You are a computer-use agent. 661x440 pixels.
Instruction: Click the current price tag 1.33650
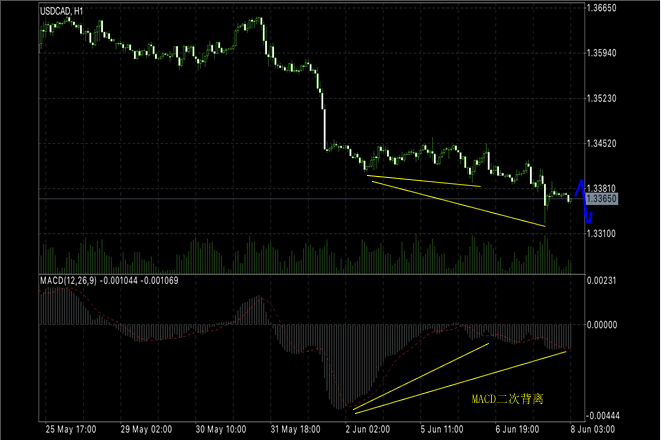602,199
